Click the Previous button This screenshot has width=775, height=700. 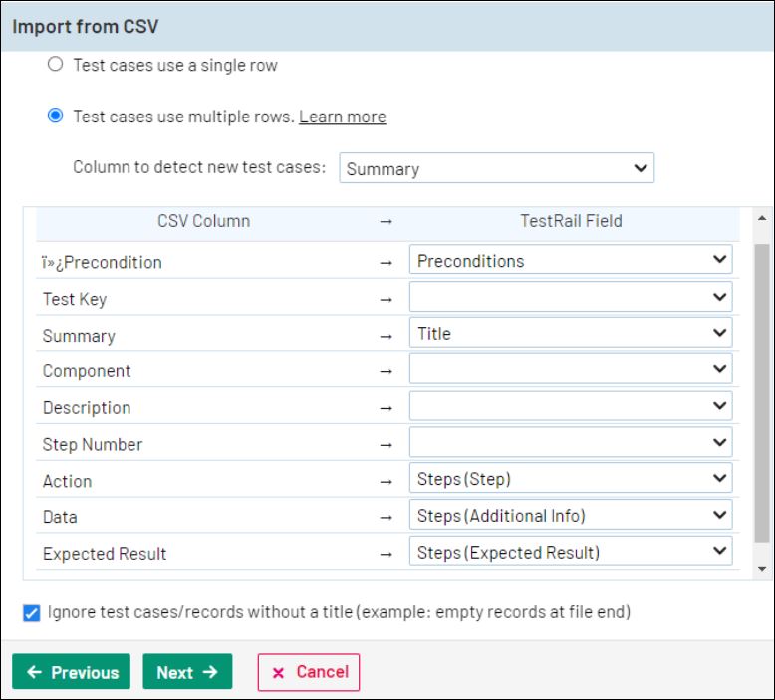[x=72, y=672]
